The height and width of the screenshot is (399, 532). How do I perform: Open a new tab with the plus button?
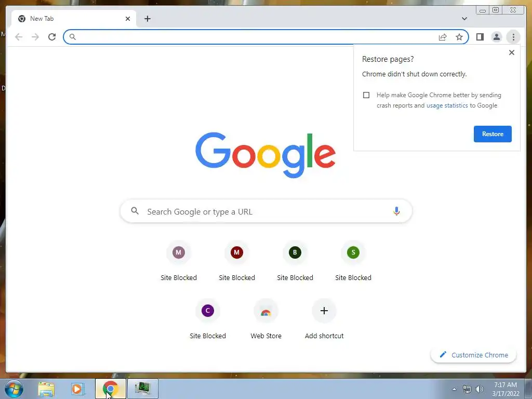click(147, 19)
